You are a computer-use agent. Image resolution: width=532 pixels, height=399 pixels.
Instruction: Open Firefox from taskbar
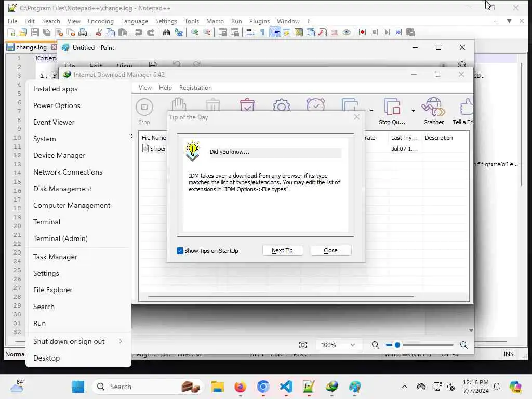(240, 387)
